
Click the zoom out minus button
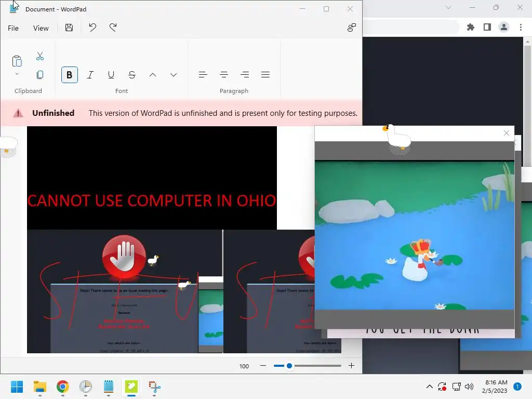point(263,365)
